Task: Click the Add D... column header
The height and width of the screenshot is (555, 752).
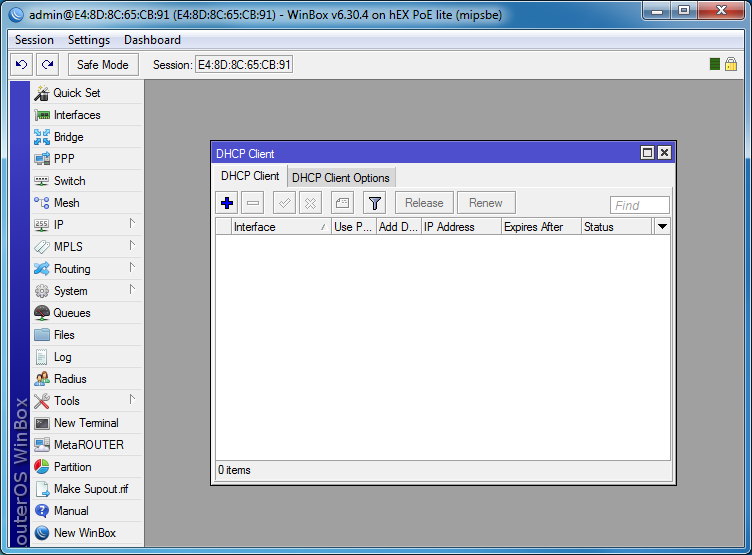Action: pos(399,226)
